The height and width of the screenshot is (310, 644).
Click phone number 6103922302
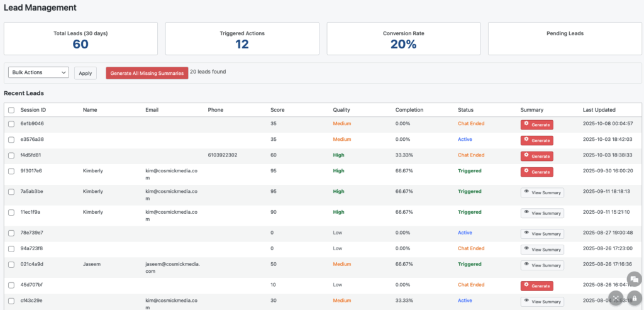pyautogui.click(x=223, y=155)
